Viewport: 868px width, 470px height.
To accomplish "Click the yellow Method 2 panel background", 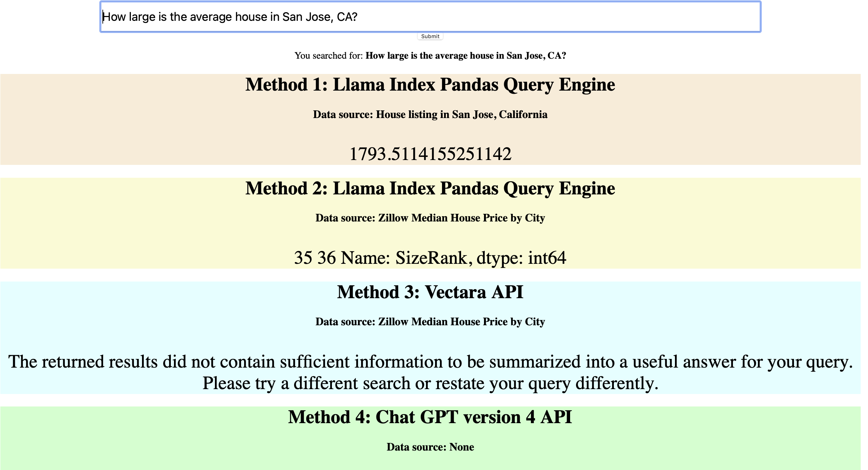I will click(104, 236).
